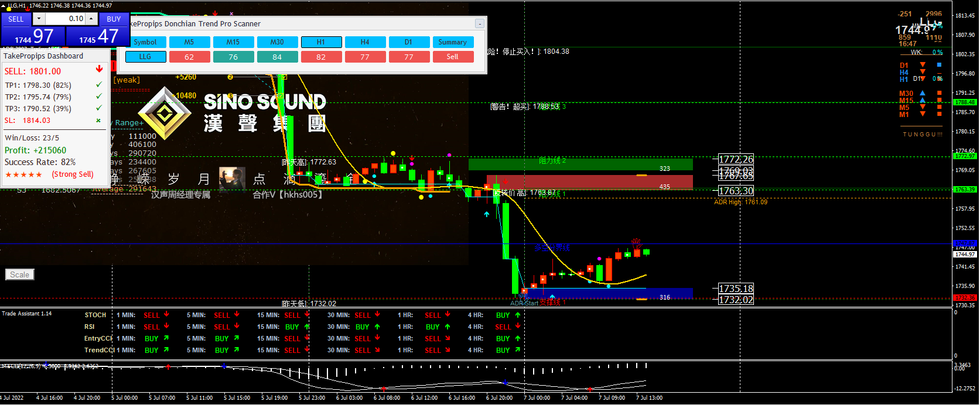The width and height of the screenshot is (980, 405).
Task: Click the SELL one-click trading button
Action: 16,19
